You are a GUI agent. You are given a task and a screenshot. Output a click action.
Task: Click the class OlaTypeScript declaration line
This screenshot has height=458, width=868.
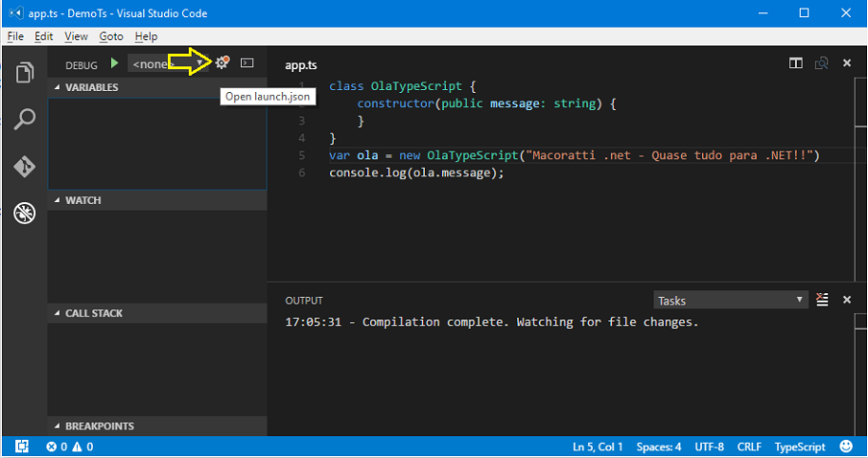[402, 86]
